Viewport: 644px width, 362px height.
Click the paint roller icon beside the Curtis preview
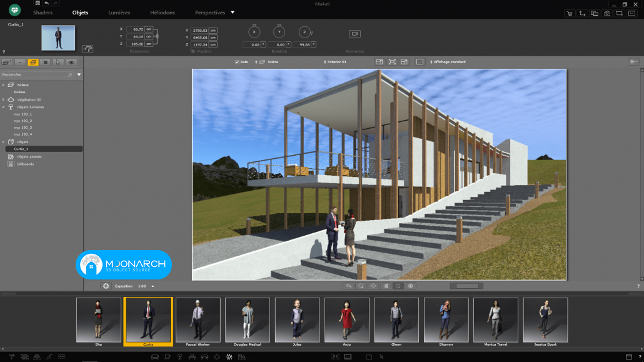(x=88, y=49)
